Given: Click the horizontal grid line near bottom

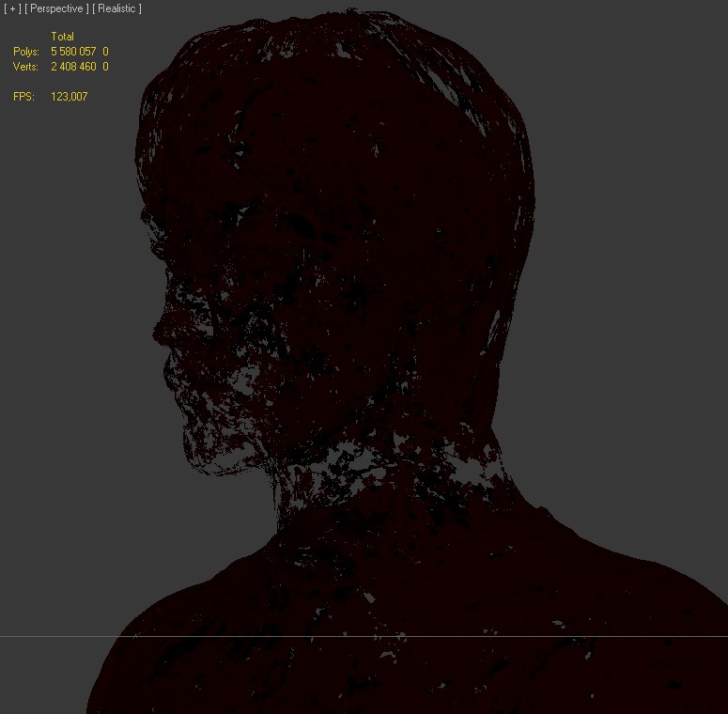Looking at the screenshot, I should point(47,636).
